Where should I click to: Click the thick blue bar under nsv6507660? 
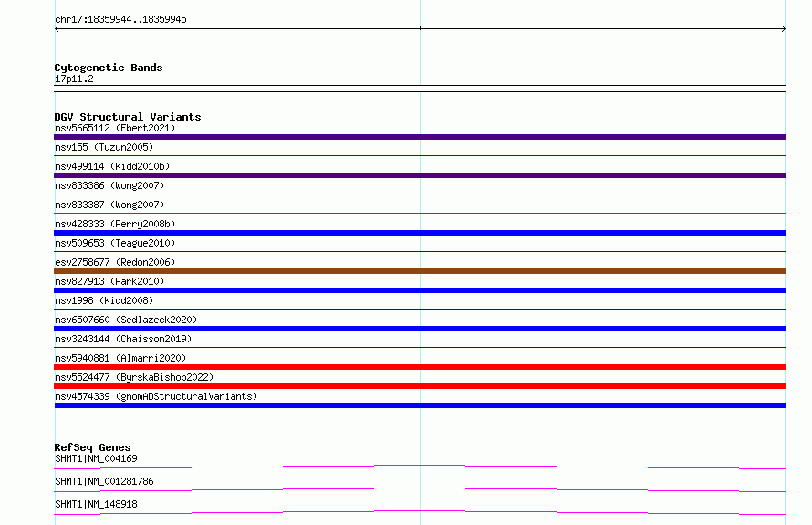[420, 329]
